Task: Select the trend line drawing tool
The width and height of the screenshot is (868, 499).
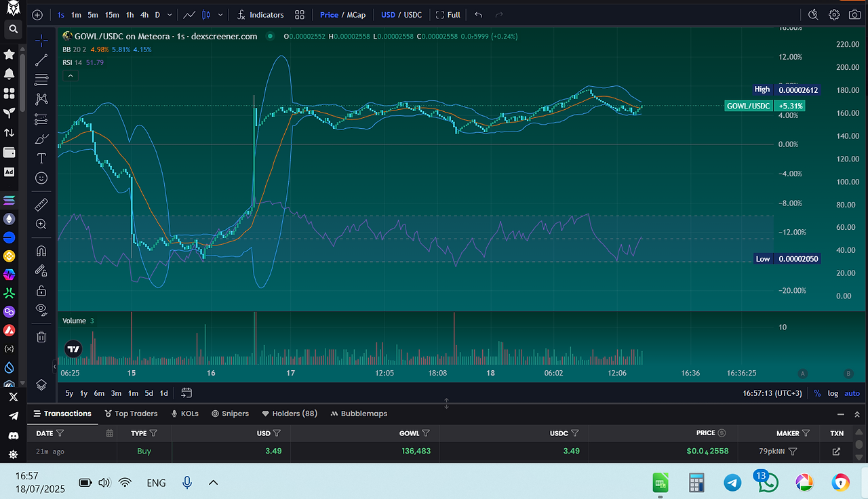Action: pos(41,60)
